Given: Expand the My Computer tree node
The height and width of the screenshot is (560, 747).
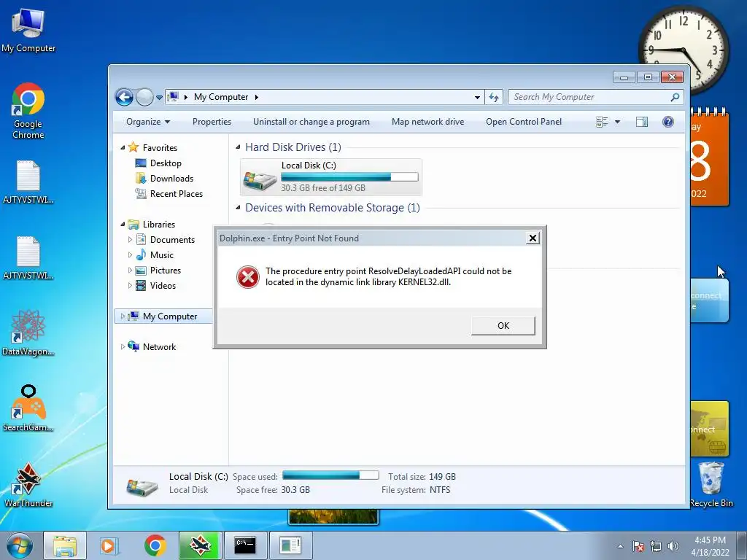Looking at the screenshot, I should [x=123, y=316].
